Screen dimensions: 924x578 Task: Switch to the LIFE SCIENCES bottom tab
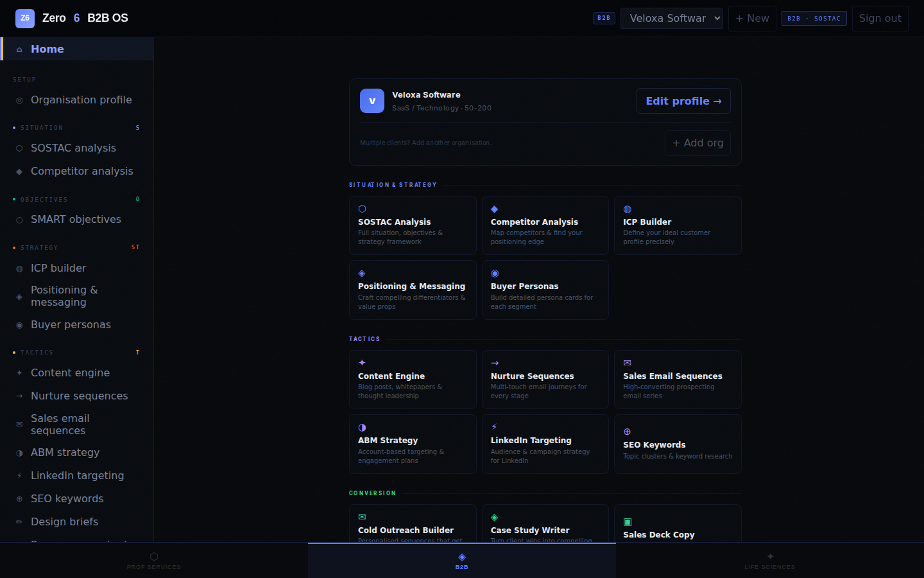click(770, 561)
